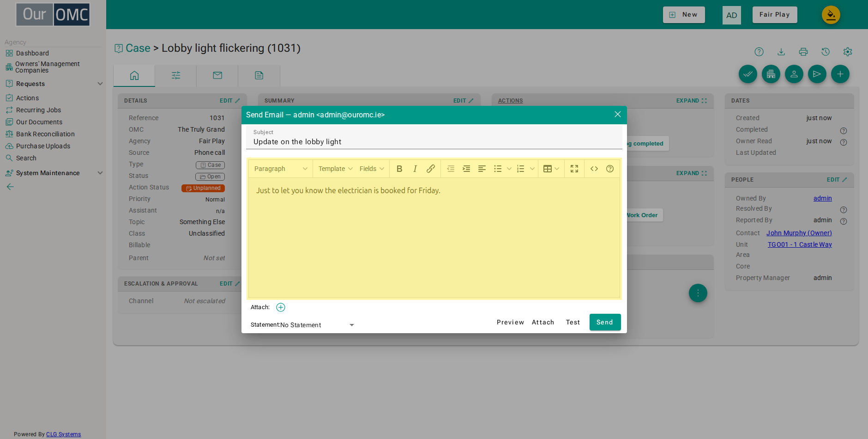Open the Paragraph style dropdown
The height and width of the screenshot is (439, 868).
click(x=280, y=169)
